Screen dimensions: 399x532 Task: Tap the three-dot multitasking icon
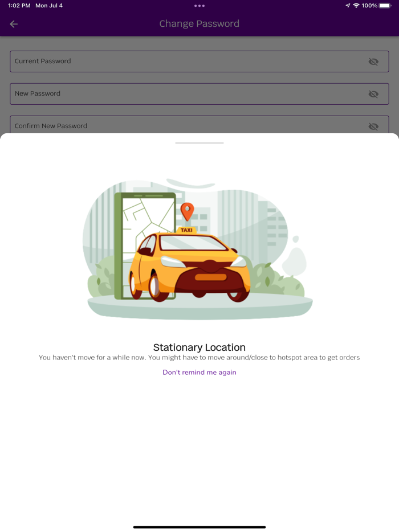[199, 6]
